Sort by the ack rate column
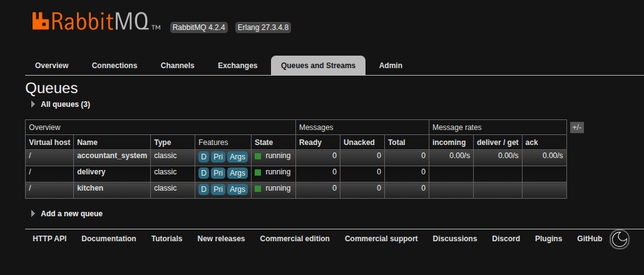 (x=531, y=142)
